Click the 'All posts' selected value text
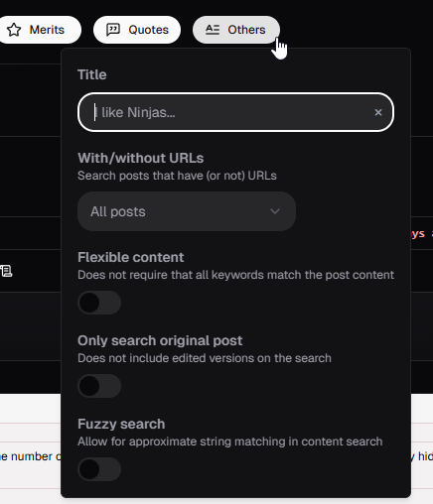Image resolution: width=433 pixels, height=504 pixels. click(118, 211)
